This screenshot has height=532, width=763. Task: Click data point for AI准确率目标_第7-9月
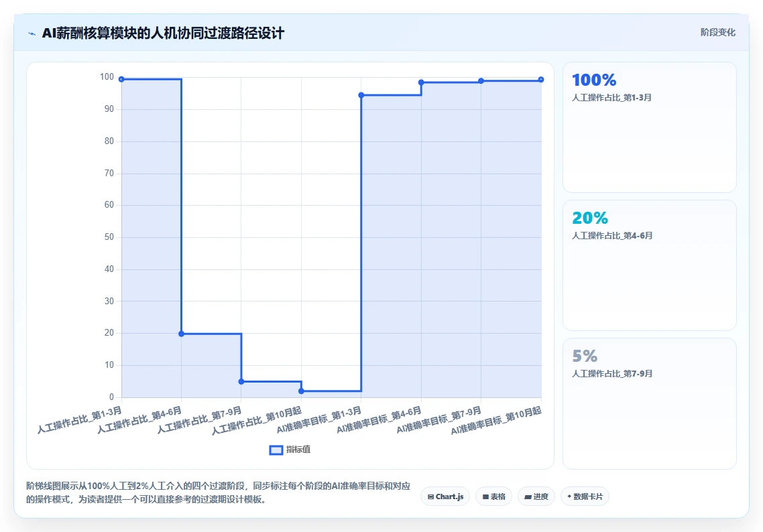pos(481,80)
